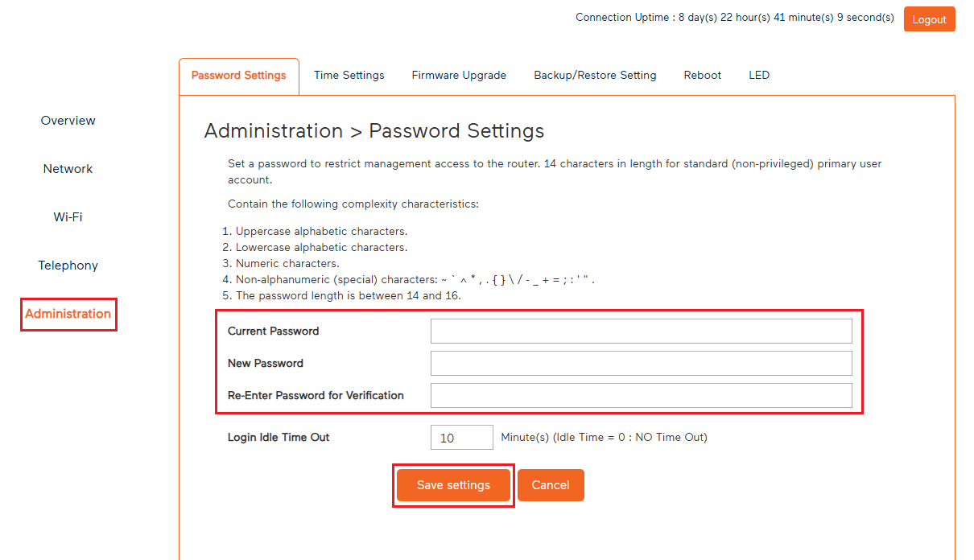Open the Wi-Fi section

(68, 216)
